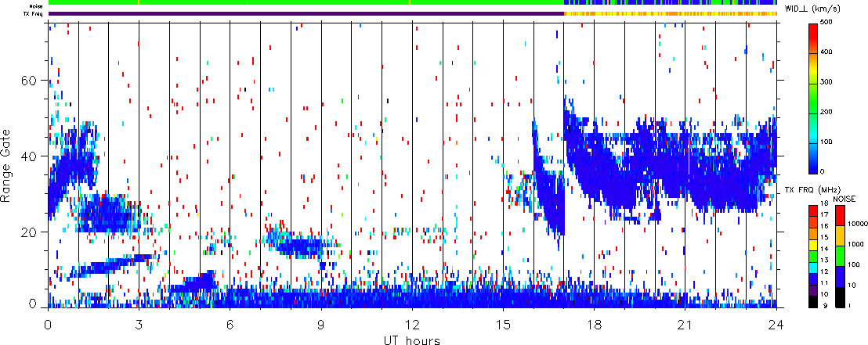Click the green 200 level on width colorbar
Screen dimensions: 868x345
(x=815, y=111)
